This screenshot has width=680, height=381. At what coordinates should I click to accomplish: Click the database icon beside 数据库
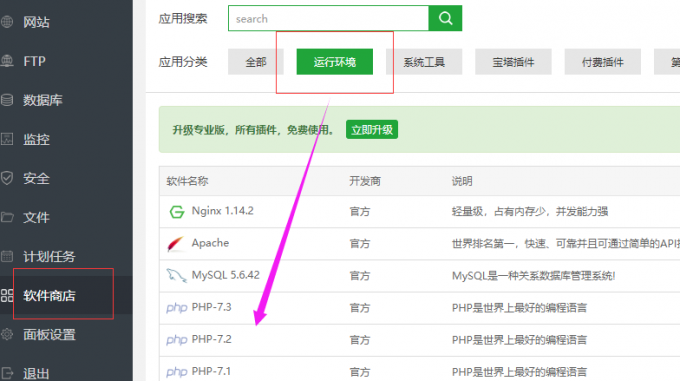tap(7, 100)
